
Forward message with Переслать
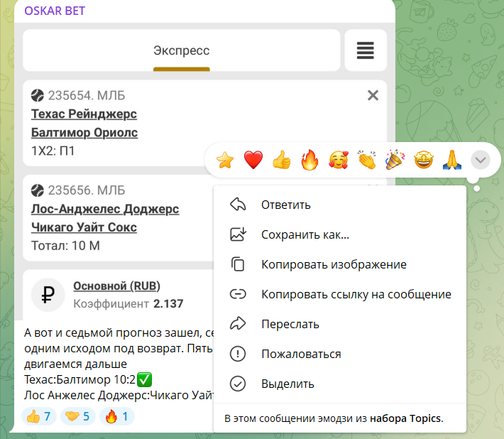tap(290, 324)
